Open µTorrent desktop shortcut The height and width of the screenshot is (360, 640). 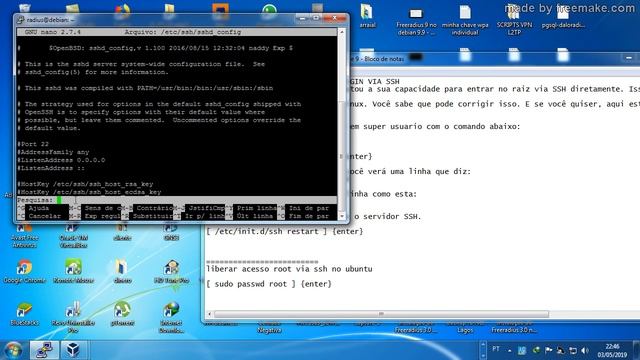(122, 314)
